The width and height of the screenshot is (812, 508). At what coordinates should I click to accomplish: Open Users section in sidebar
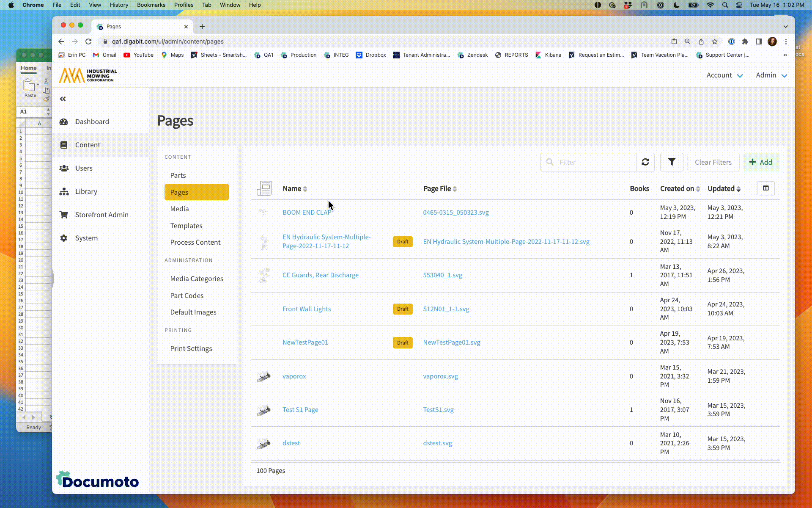[x=83, y=168]
